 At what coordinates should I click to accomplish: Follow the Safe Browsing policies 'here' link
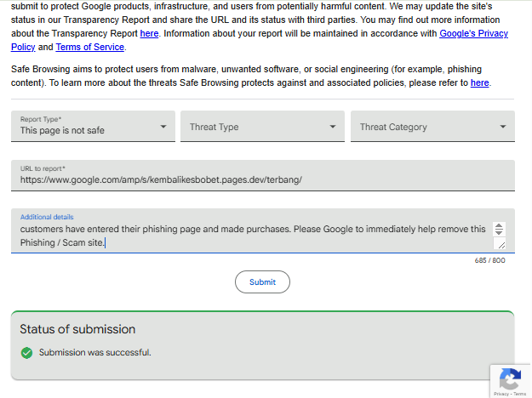pos(479,82)
